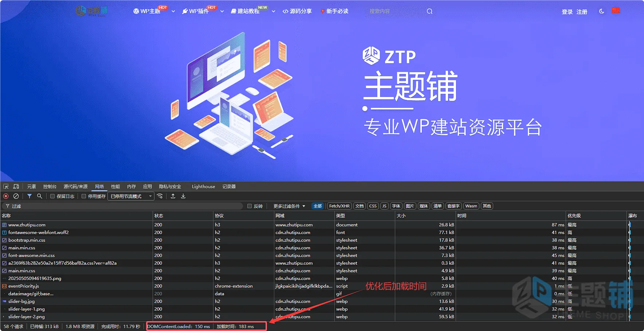Viewport: 644px width, 331px height.
Task: Click the record network log button
Action: point(6,196)
